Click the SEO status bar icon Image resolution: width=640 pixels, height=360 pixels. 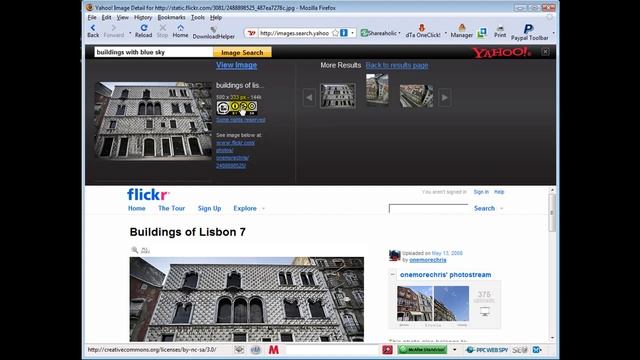tap(520, 350)
